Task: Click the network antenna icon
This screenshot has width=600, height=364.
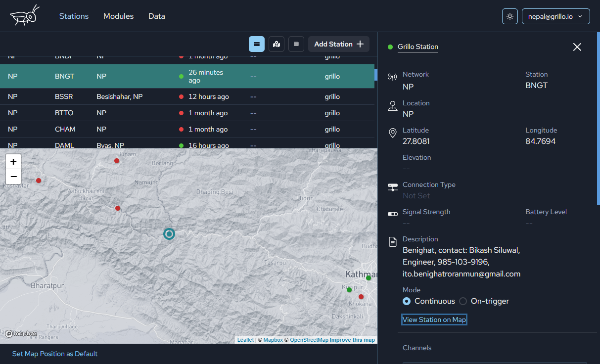Action: 392,77
